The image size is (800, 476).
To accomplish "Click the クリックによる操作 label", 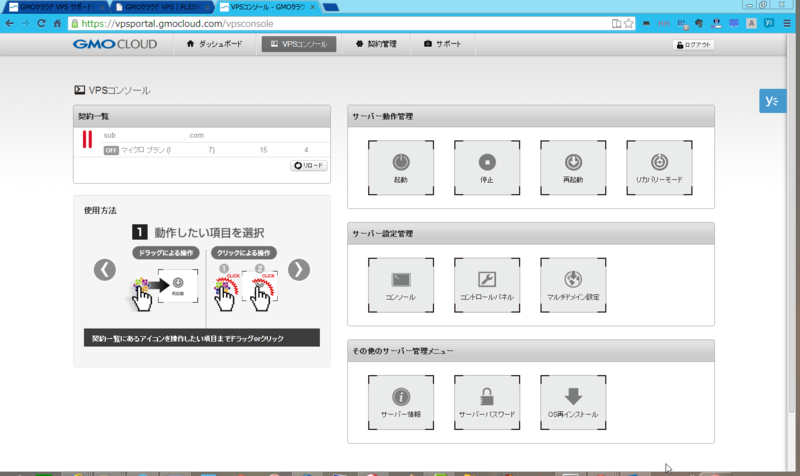I will click(244, 253).
